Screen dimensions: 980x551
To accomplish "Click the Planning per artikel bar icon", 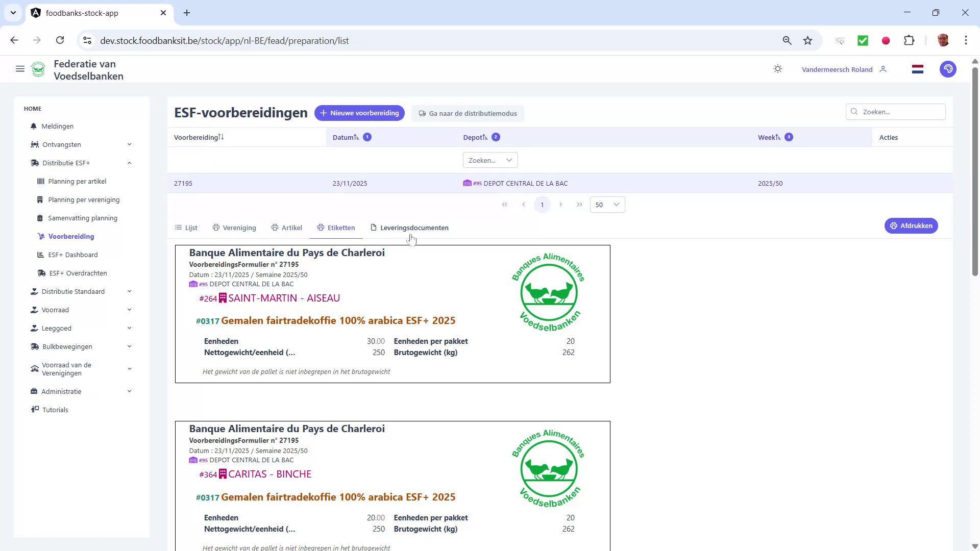I will point(40,181).
